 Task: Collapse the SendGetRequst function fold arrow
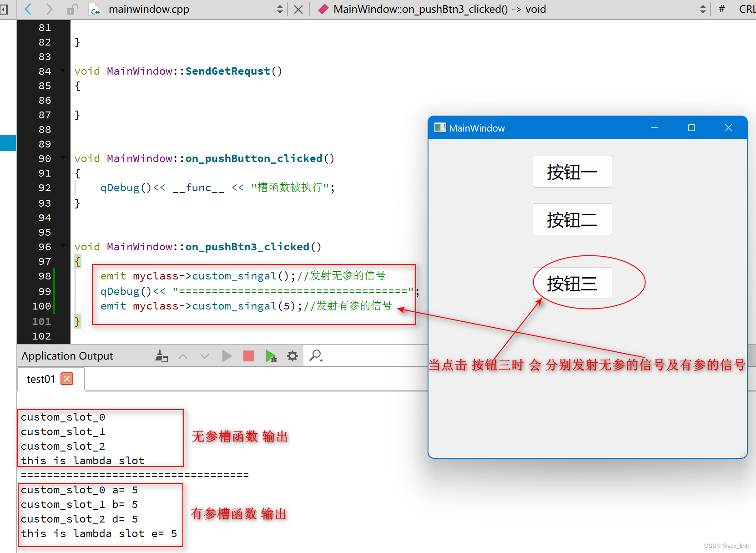[x=63, y=71]
